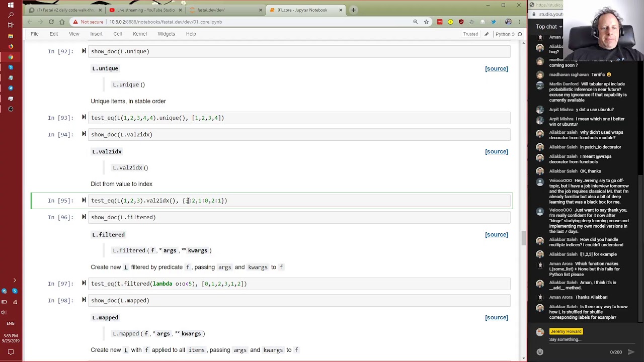Click text 'Dict from value to index'
Viewport: 644px width, 362px height.
click(x=121, y=184)
